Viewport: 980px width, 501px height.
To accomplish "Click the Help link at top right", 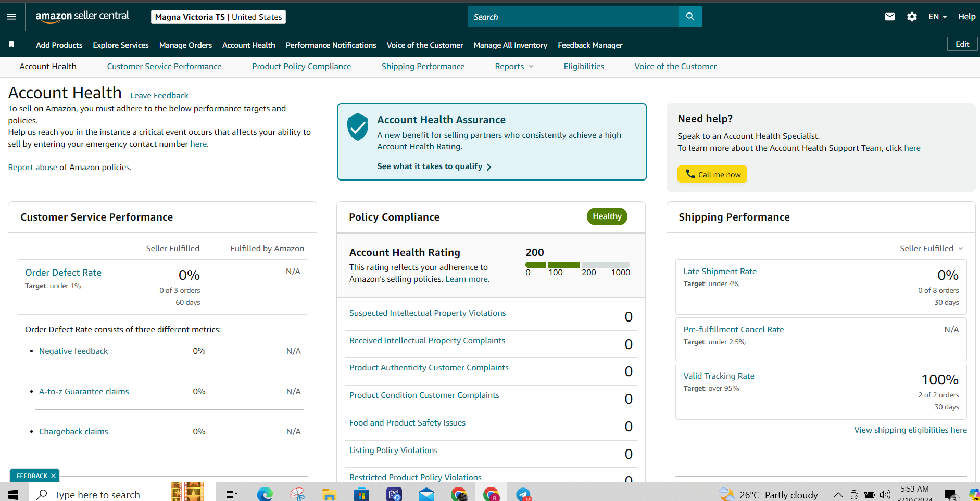I will coord(966,17).
